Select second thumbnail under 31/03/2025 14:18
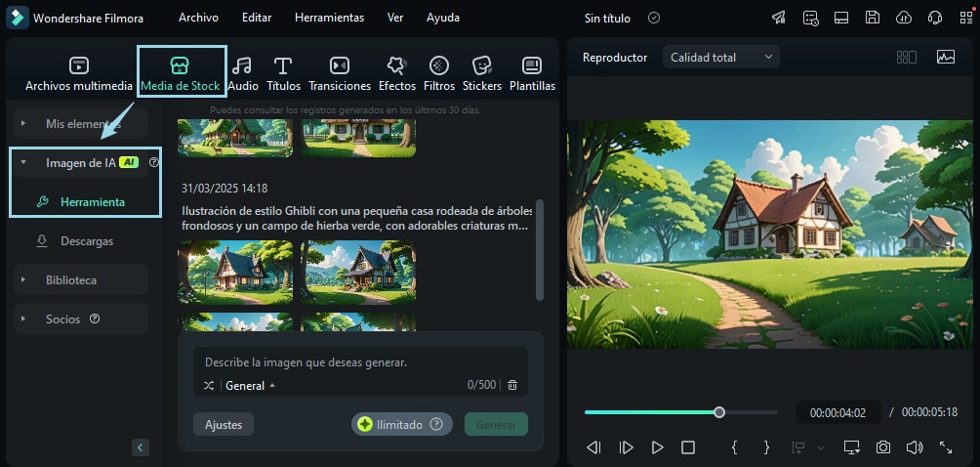This screenshot has width=980, height=467. coord(358,273)
